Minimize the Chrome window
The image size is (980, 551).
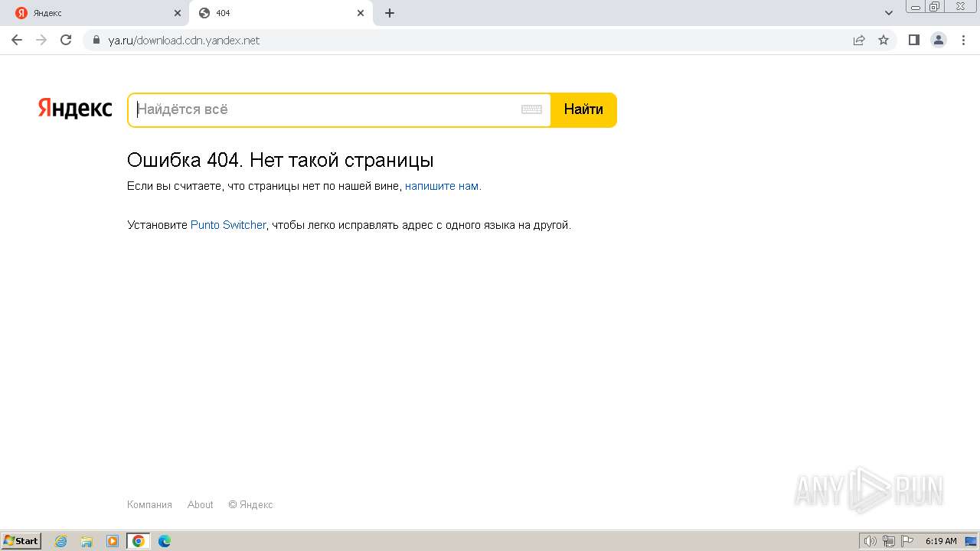pos(916,6)
